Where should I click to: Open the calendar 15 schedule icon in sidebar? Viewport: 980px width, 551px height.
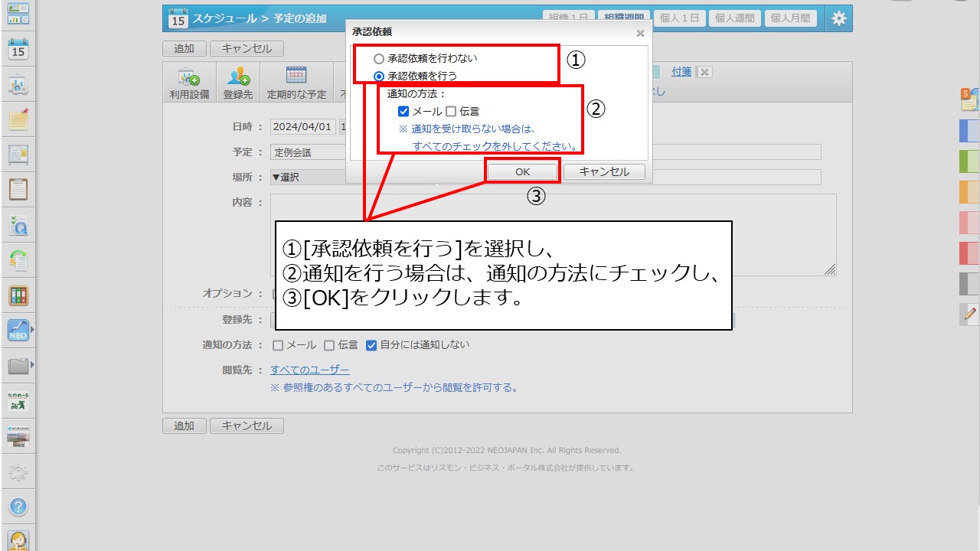coord(18,48)
